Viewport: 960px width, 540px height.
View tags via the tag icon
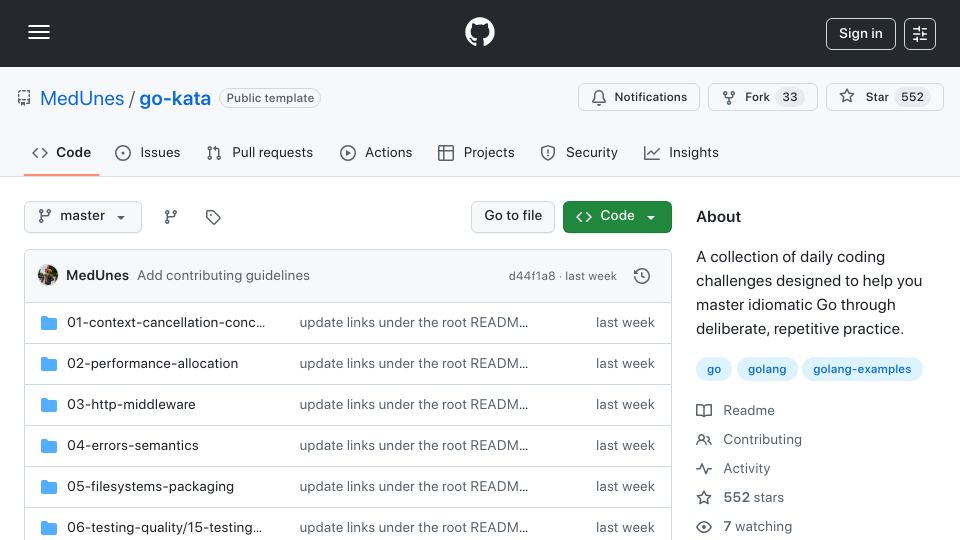213,217
